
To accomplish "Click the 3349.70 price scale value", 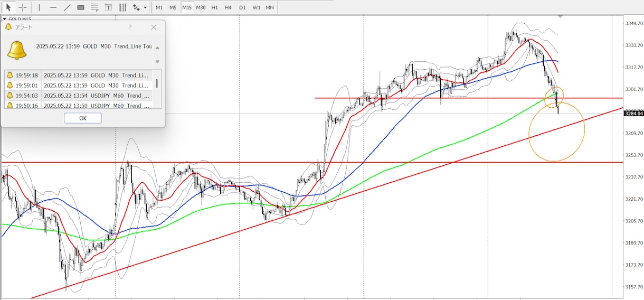I will [x=633, y=23].
